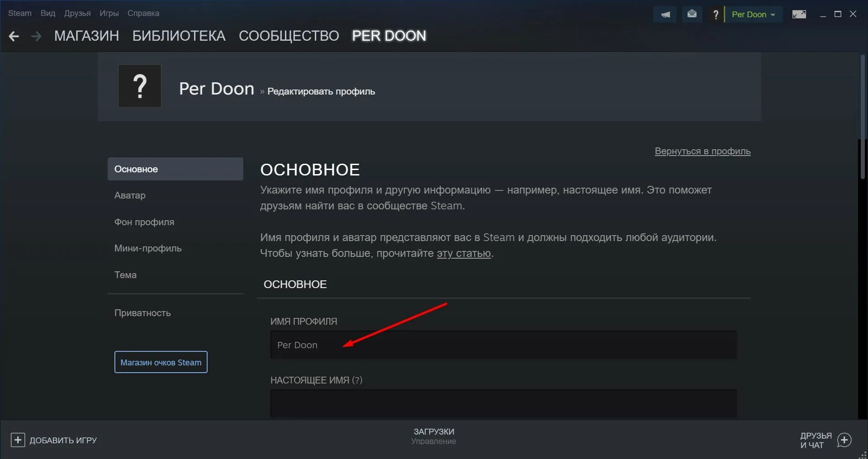The image size is (868, 459).
Task: Open the Игры menu
Action: coord(109,13)
